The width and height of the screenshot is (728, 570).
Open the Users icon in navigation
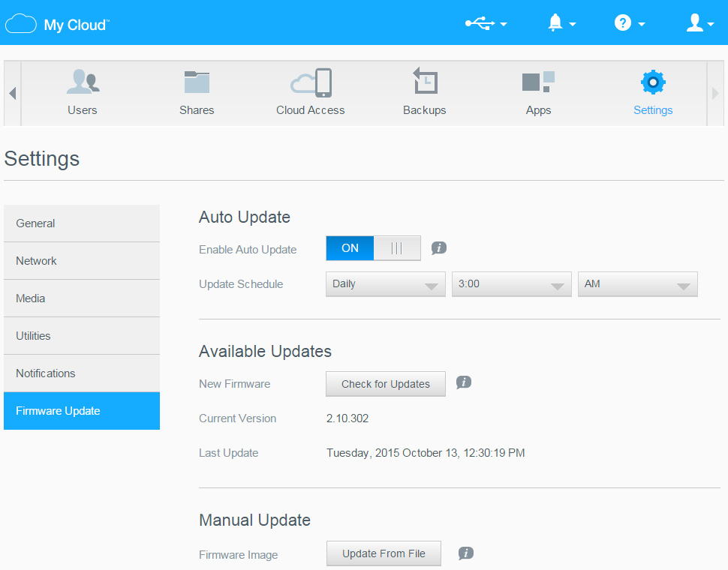coord(83,82)
